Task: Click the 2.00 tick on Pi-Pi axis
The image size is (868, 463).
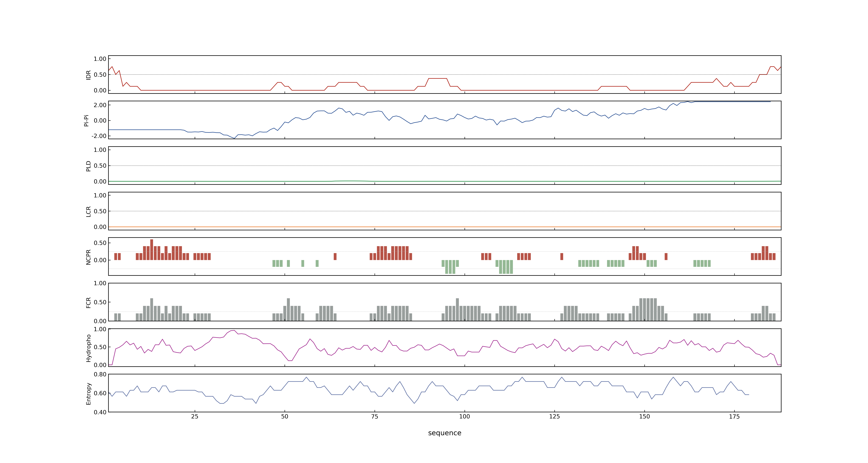Action: click(x=100, y=105)
